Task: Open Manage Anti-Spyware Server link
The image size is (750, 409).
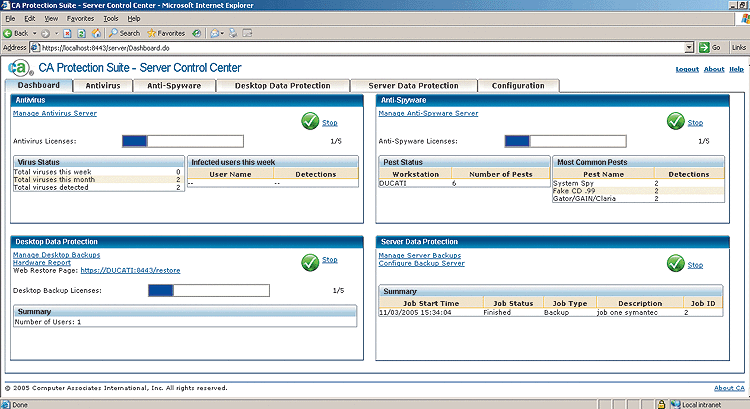Action: [428, 113]
